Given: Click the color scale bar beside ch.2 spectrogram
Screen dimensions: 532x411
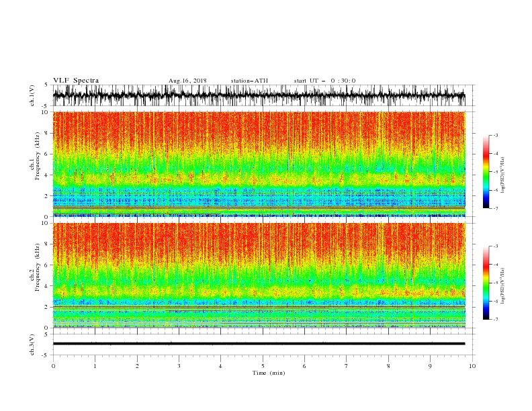Looking at the screenshot, I should 486,283.
